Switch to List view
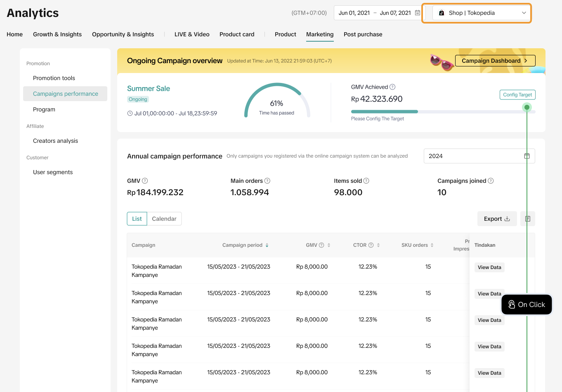The height and width of the screenshot is (392, 562). [137, 219]
